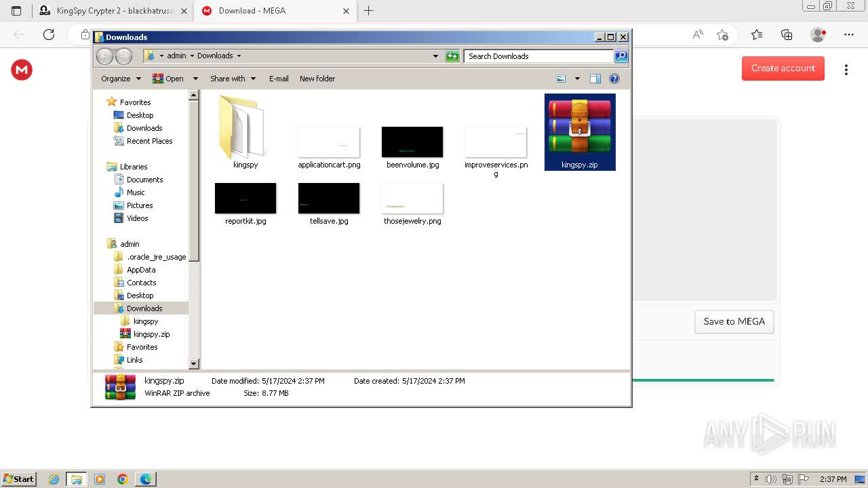Select tellsave.jpg thumbnail

[x=329, y=199]
